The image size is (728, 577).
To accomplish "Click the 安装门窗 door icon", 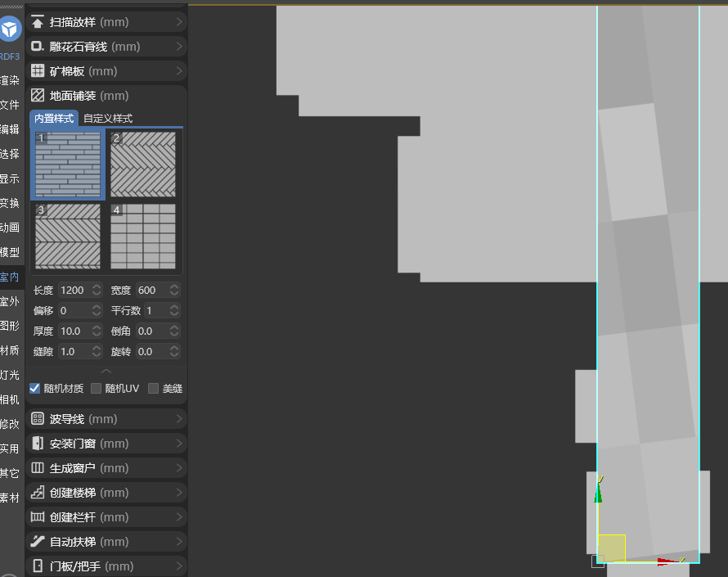I will click(x=37, y=444).
